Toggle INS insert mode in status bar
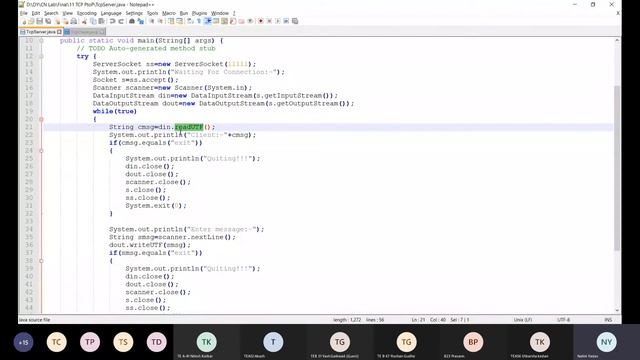Image resolution: width=640 pixels, height=360 pixels. [608, 320]
